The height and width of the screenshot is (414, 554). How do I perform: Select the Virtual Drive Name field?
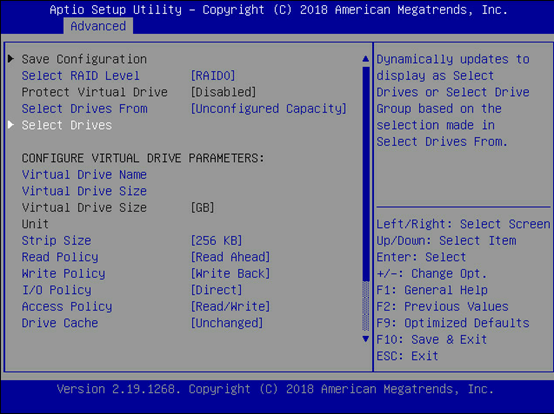pos(84,175)
